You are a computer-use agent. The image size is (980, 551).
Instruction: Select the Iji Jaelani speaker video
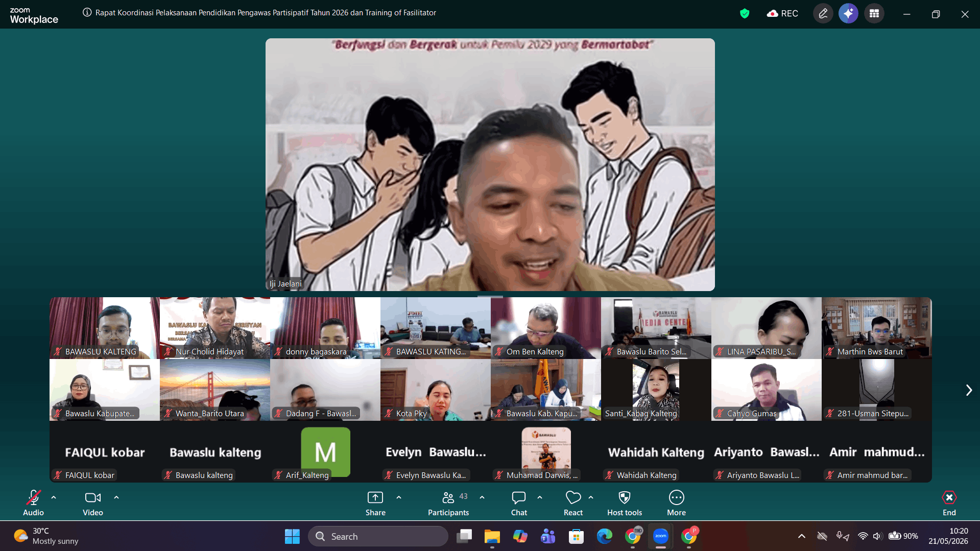[x=490, y=164]
